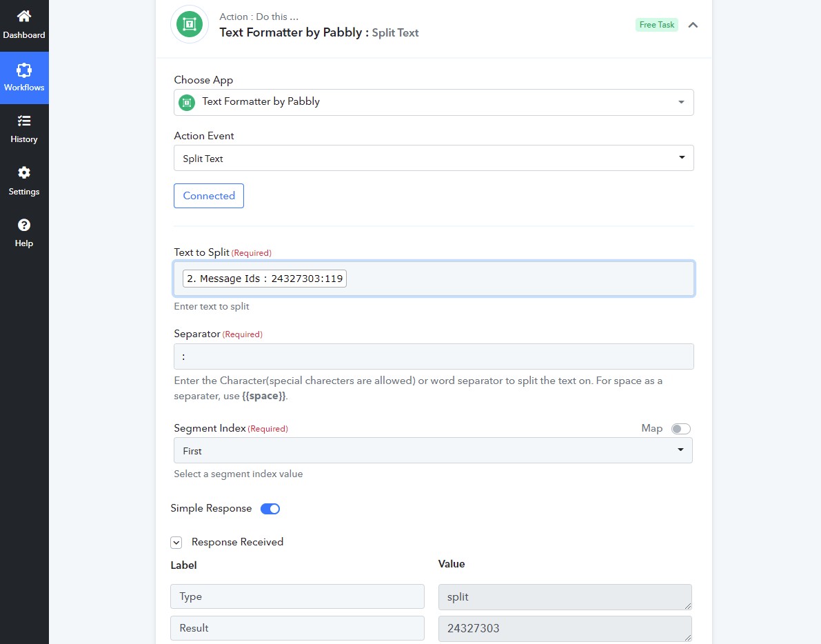The width and height of the screenshot is (821, 644).
Task: Collapse the Response Received section
Action: [176, 543]
